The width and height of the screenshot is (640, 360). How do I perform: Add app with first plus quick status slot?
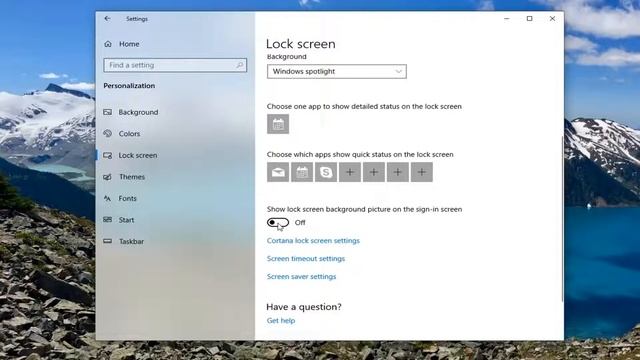[x=350, y=172]
